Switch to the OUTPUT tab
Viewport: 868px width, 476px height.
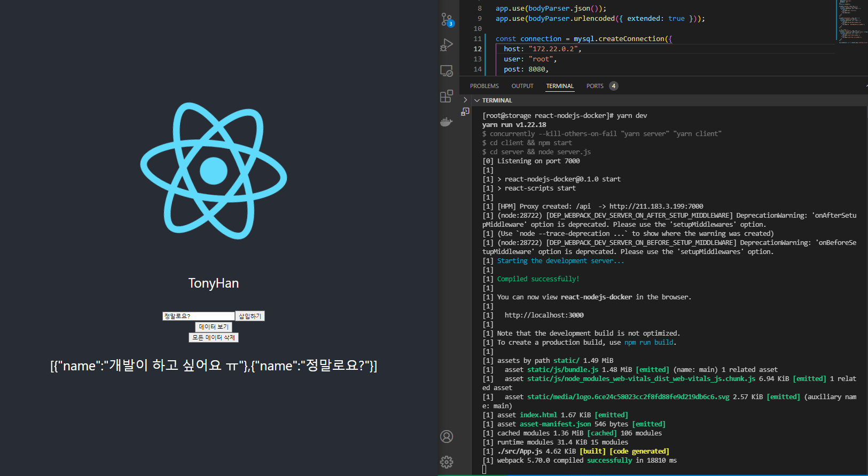(522, 86)
